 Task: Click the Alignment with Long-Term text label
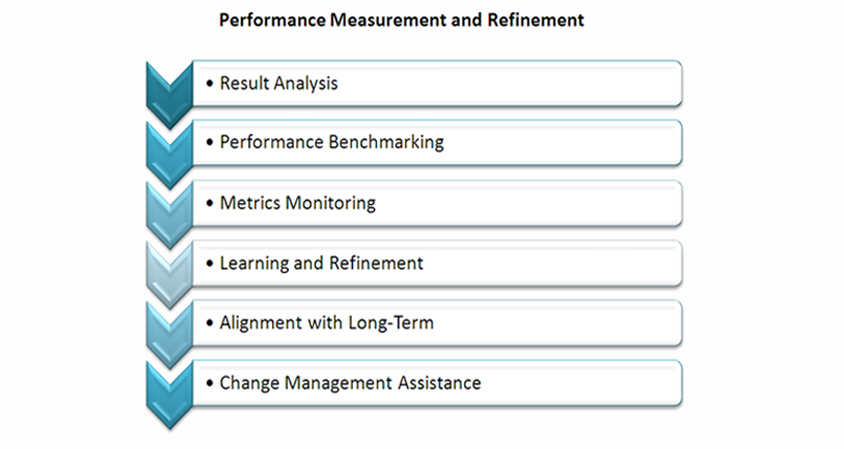coord(327,323)
